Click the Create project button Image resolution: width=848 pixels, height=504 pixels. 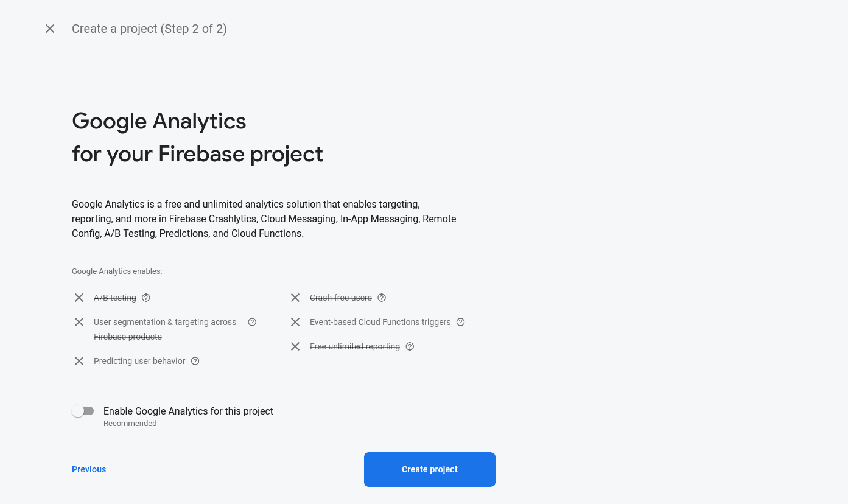click(x=430, y=469)
